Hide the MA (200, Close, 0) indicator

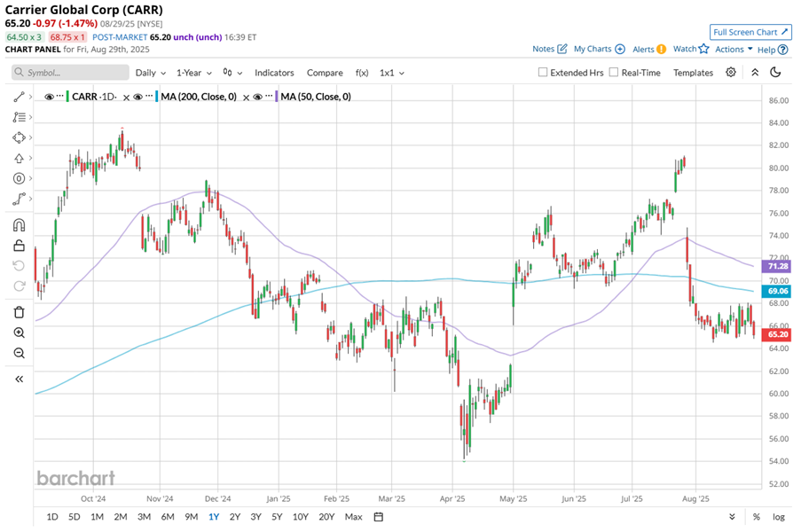tap(137, 97)
